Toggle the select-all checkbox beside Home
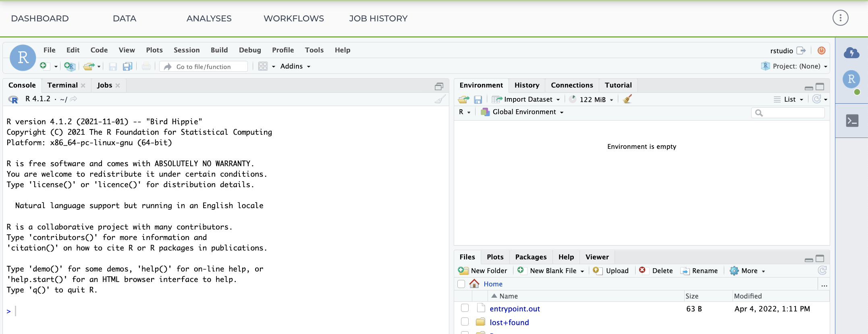This screenshot has width=868, height=334. point(461,284)
